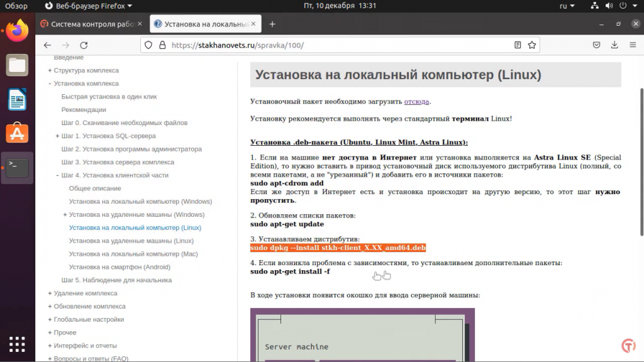Launch Firefox from the Ubuntu dock
The width and height of the screenshot is (644, 362).
[17, 31]
